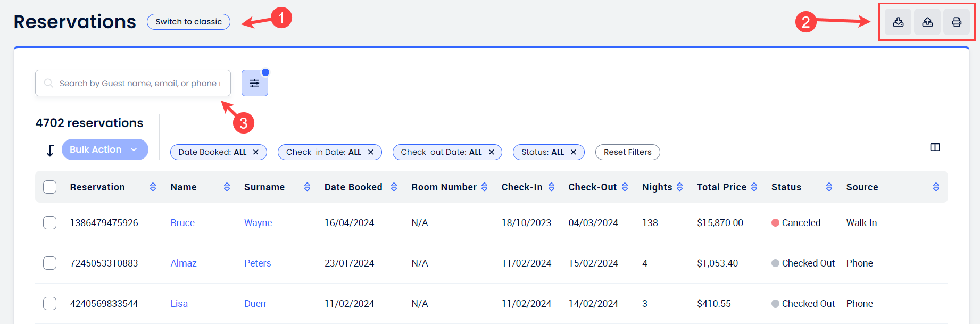This screenshot has width=980, height=324.
Task: Focus the guest name search field
Action: tap(138, 83)
